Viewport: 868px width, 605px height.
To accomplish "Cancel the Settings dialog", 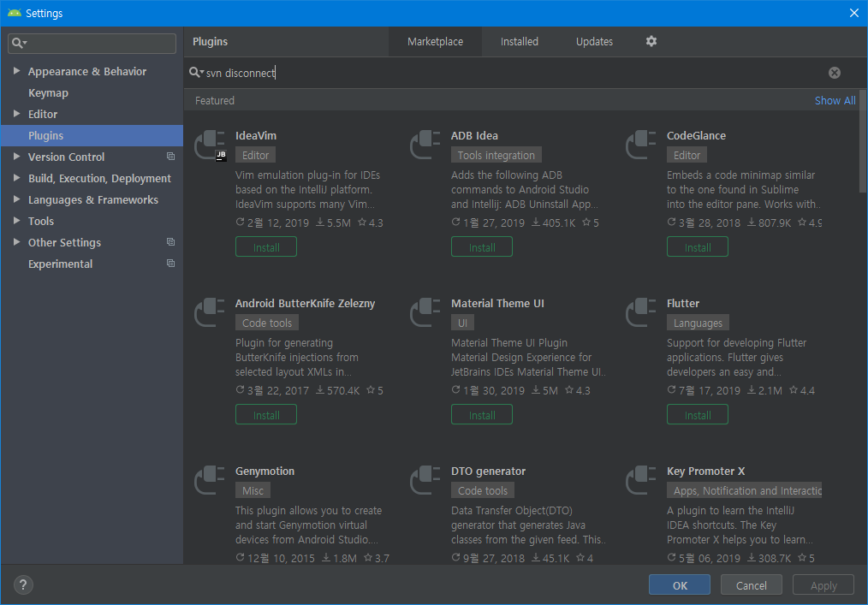I will click(x=752, y=584).
